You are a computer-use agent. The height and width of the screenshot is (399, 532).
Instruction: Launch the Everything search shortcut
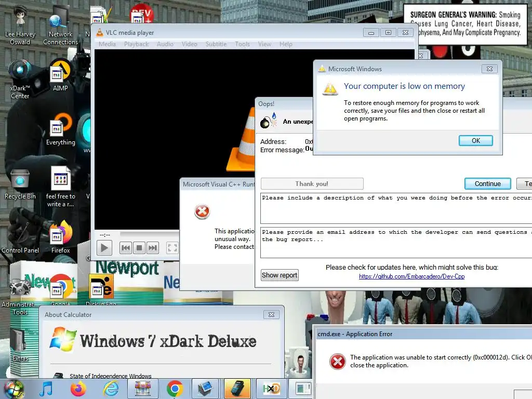pyautogui.click(x=60, y=130)
